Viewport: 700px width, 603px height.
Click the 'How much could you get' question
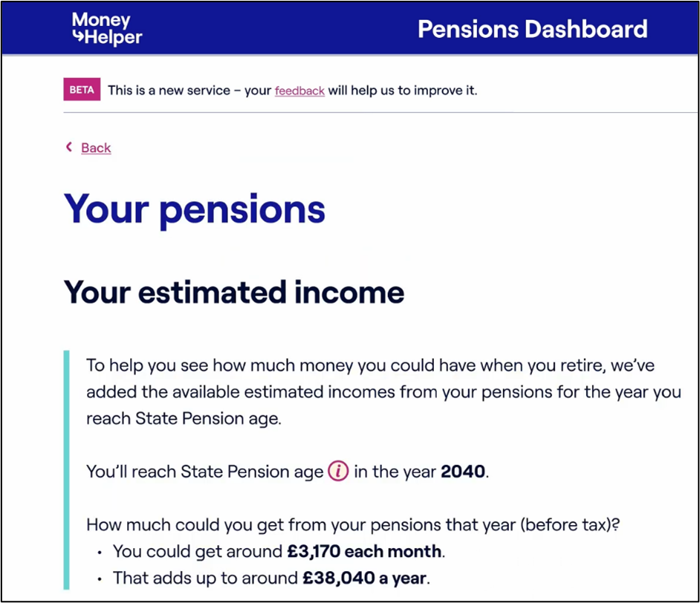click(x=353, y=524)
